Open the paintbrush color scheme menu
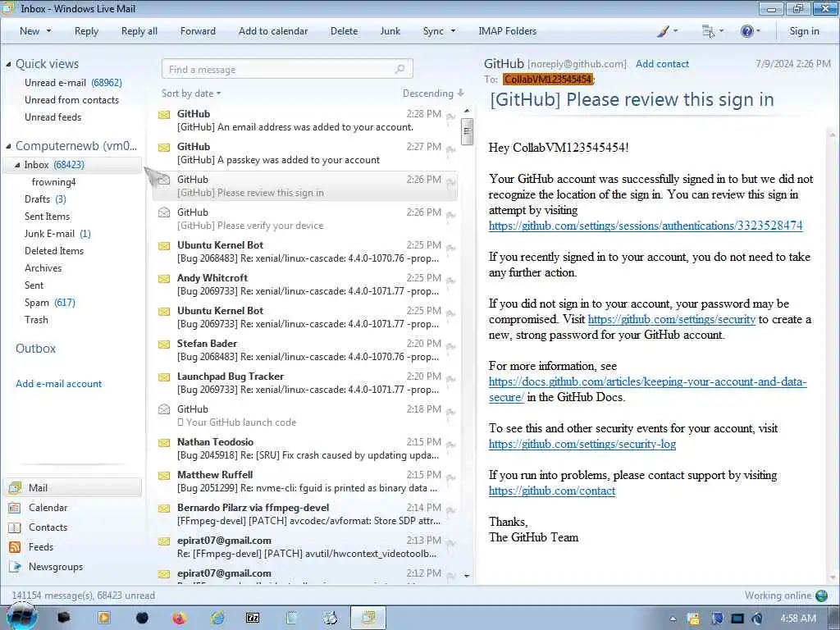The image size is (840, 630). [x=667, y=31]
